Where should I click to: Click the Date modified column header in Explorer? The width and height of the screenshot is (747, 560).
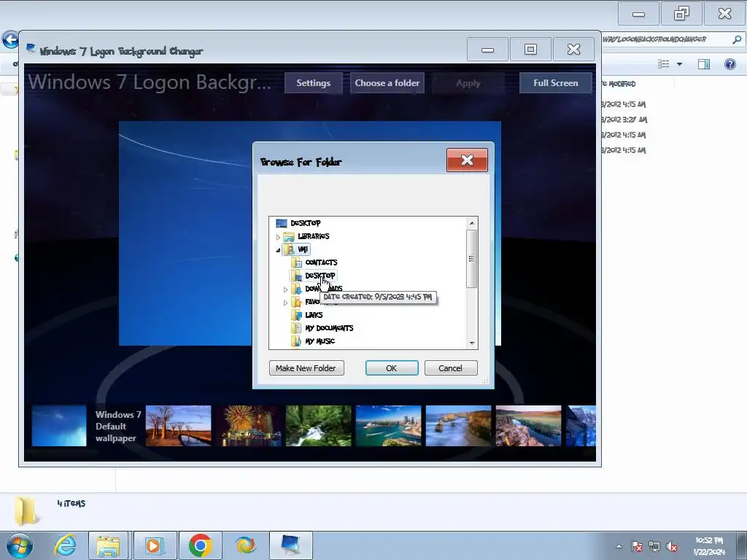619,84
